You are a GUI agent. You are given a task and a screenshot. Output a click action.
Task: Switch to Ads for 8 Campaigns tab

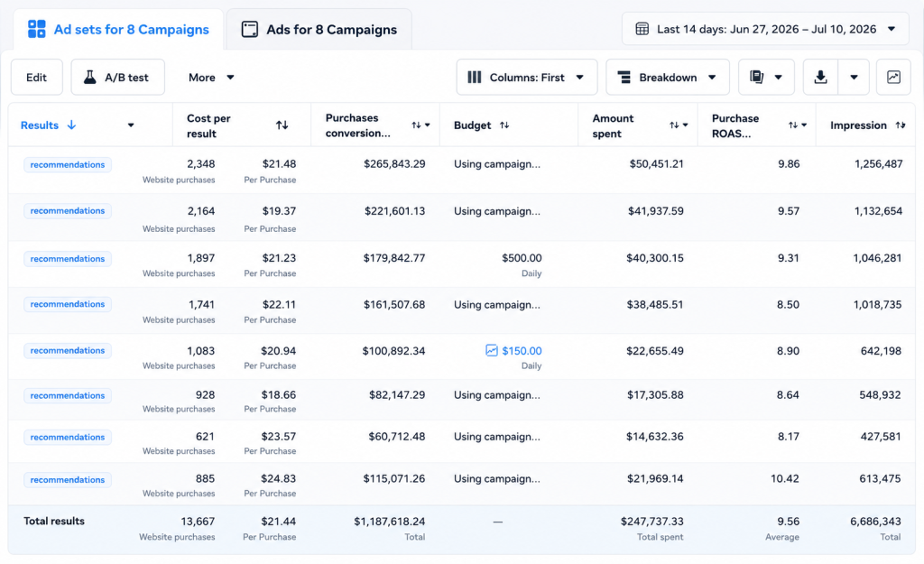point(319,30)
